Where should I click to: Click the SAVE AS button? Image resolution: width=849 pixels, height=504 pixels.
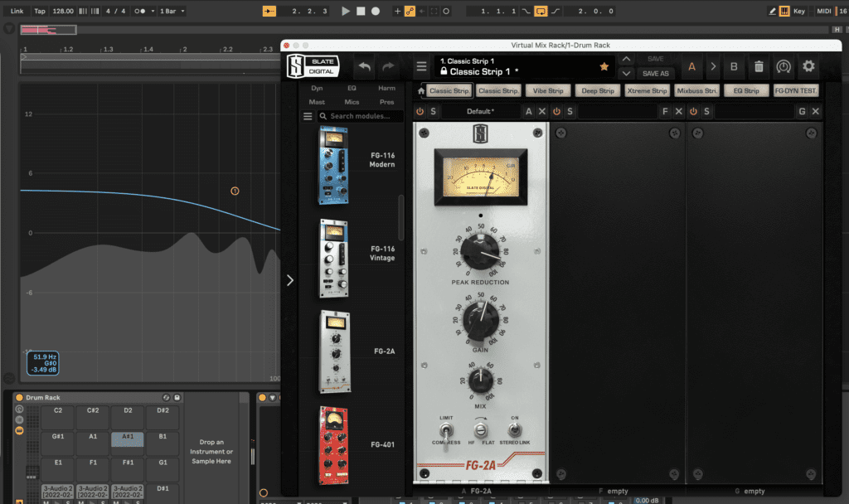(655, 73)
